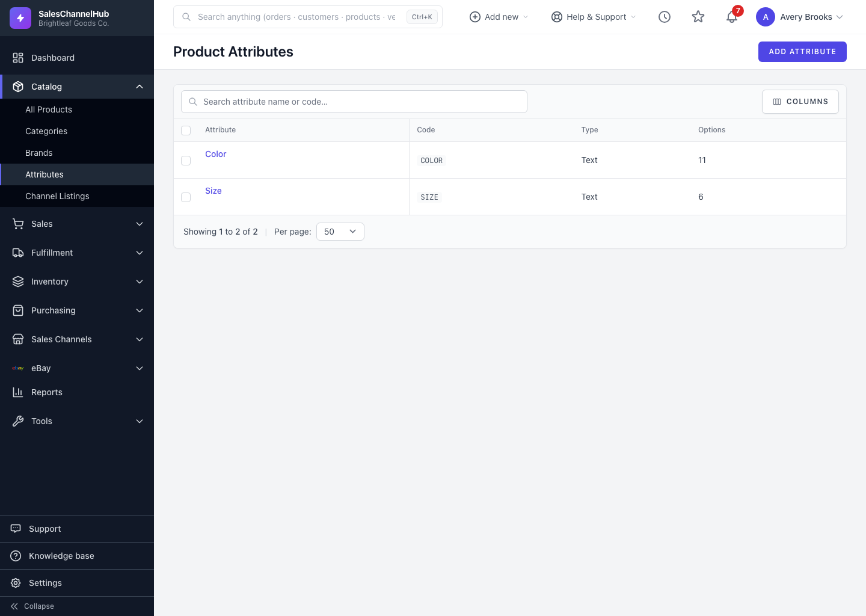
Task: Expand the eBay section chevron
Action: 140,368
